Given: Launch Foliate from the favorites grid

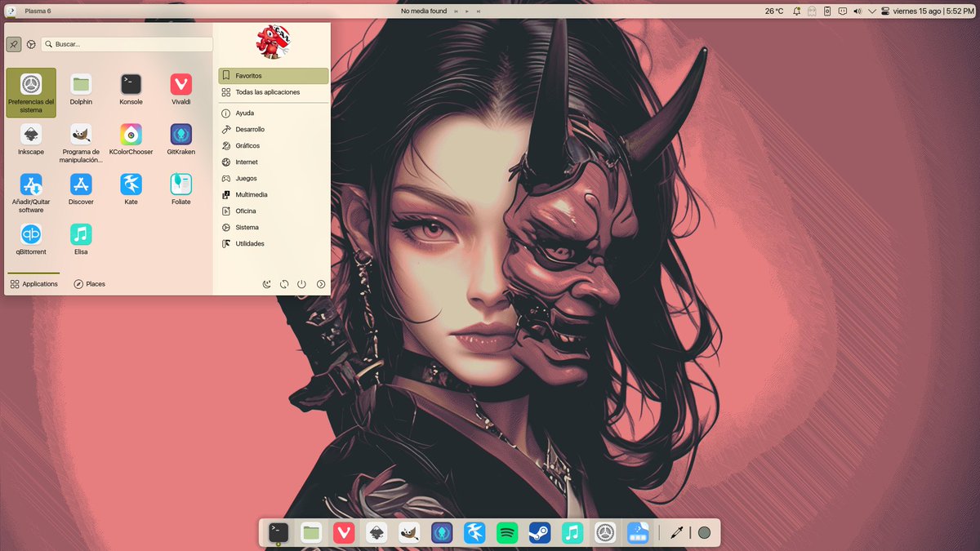Looking at the screenshot, I should pyautogui.click(x=181, y=189).
